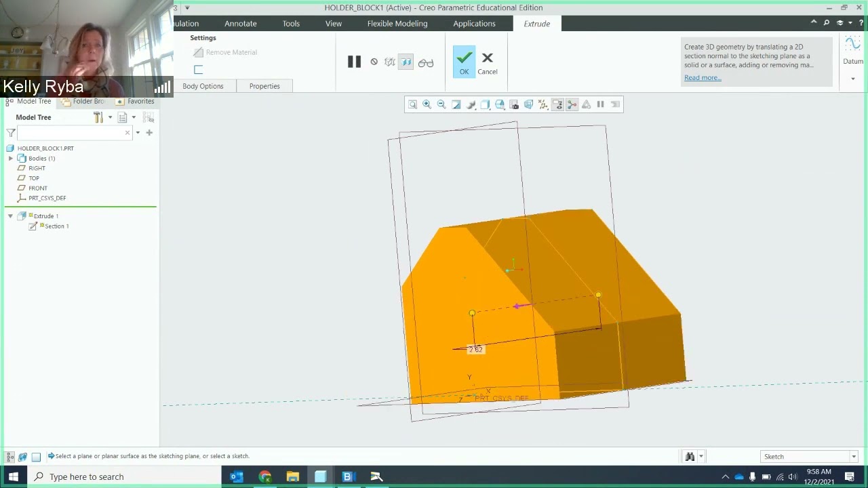Toggle the Remove Material option
Image resolution: width=868 pixels, height=488 pixels.
click(x=225, y=52)
